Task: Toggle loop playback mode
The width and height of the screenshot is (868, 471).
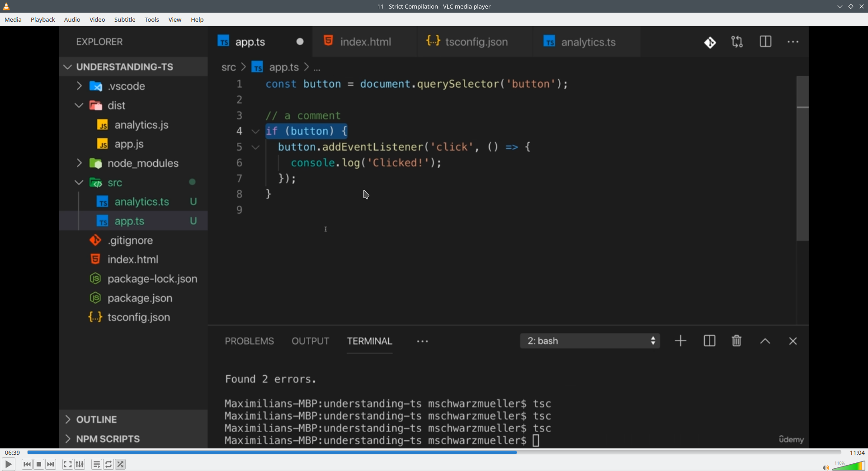Action: tap(108, 464)
